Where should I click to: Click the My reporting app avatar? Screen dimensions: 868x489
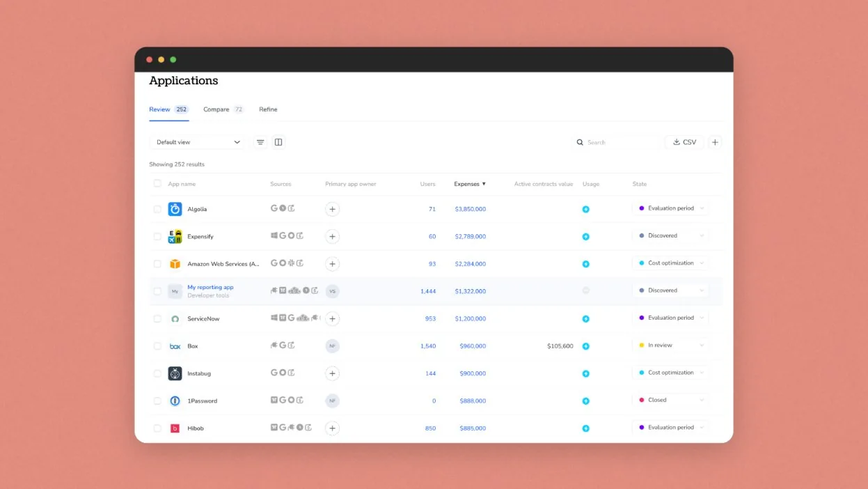tap(175, 291)
